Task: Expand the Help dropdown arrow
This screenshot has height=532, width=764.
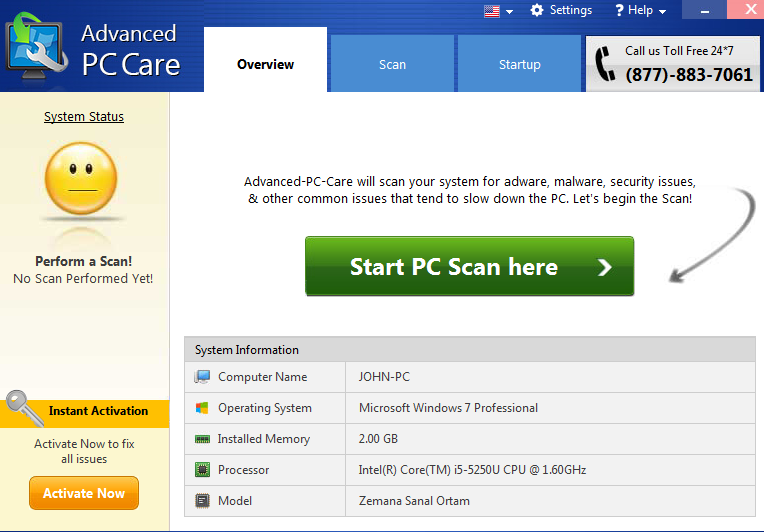Action: [661, 12]
